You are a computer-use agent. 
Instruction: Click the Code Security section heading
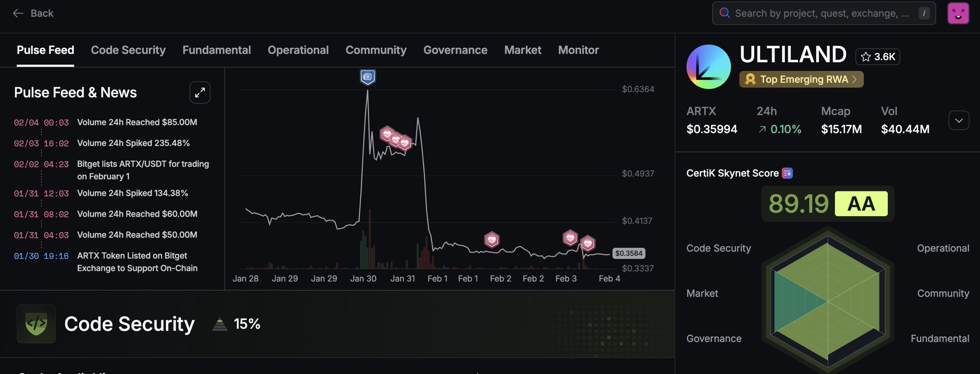(129, 324)
